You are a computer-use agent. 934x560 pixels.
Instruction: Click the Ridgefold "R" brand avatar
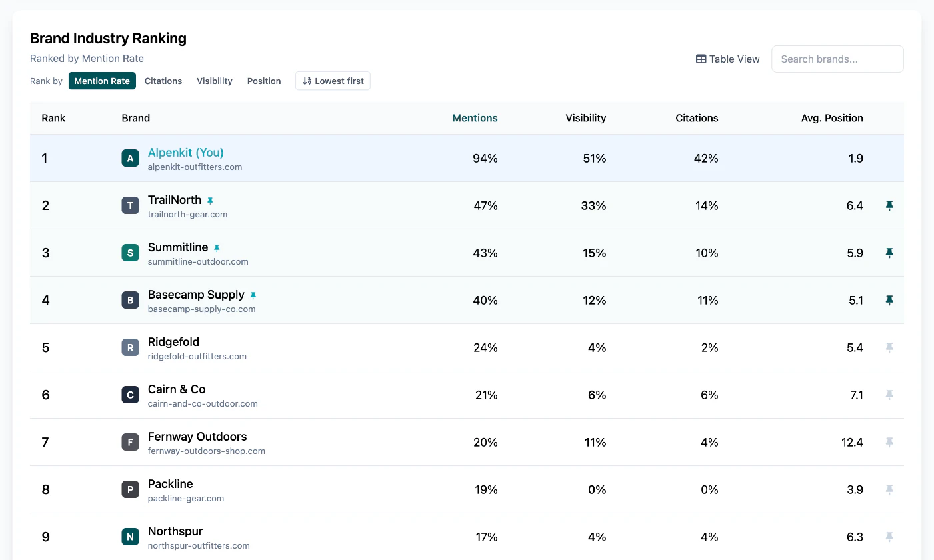click(130, 347)
